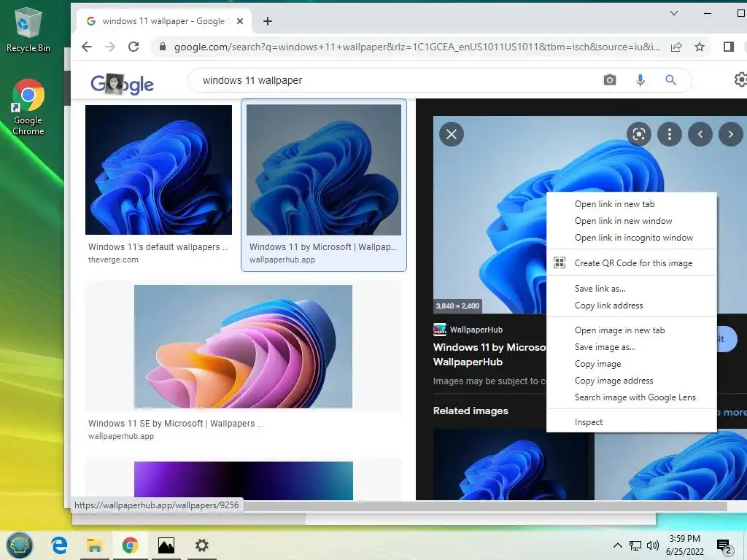Show hidden tray icons chevron

click(617, 545)
